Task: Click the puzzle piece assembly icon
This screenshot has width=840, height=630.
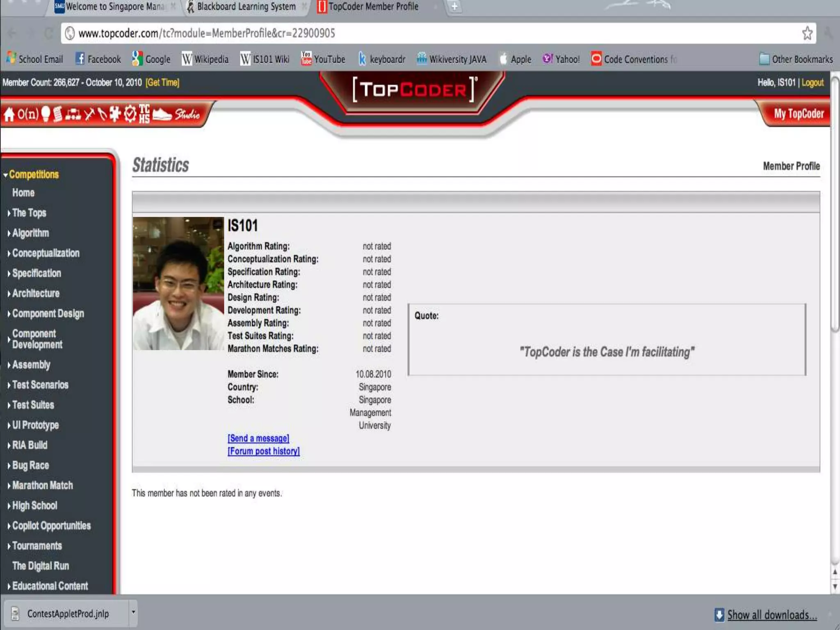Action: [x=115, y=114]
